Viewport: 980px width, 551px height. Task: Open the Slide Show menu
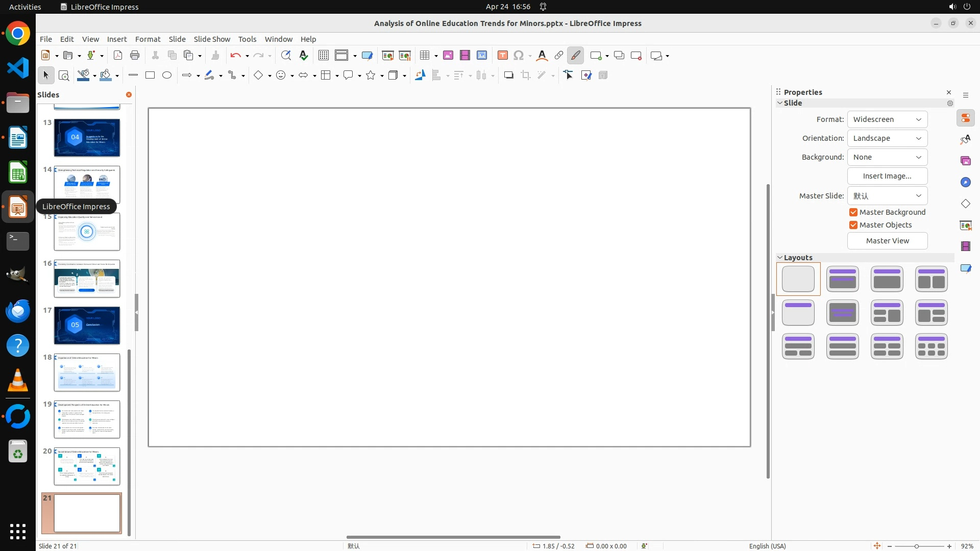(x=212, y=39)
